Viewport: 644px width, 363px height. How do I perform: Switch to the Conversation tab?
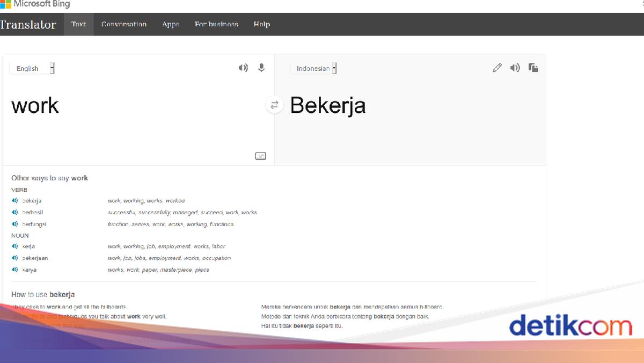(x=124, y=24)
